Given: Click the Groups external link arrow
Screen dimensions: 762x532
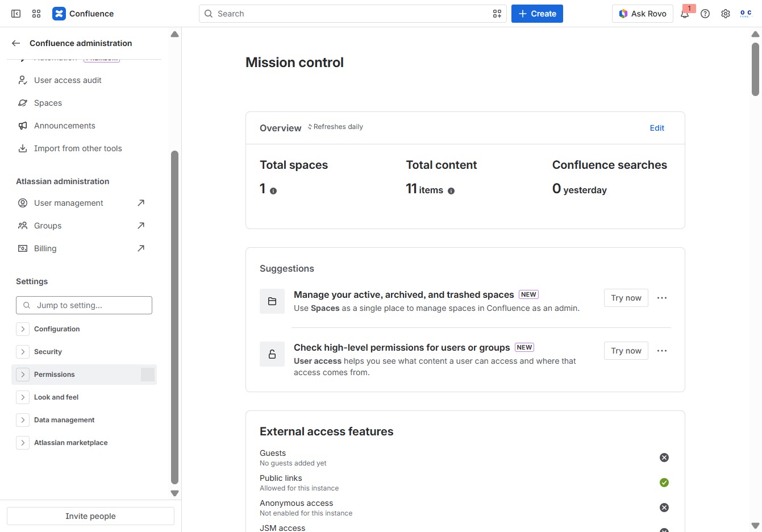Looking at the screenshot, I should click(x=141, y=226).
